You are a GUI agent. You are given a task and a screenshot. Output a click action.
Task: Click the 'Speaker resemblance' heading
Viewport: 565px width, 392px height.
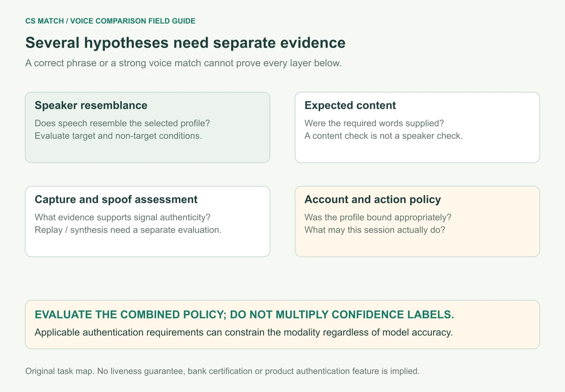pos(91,105)
